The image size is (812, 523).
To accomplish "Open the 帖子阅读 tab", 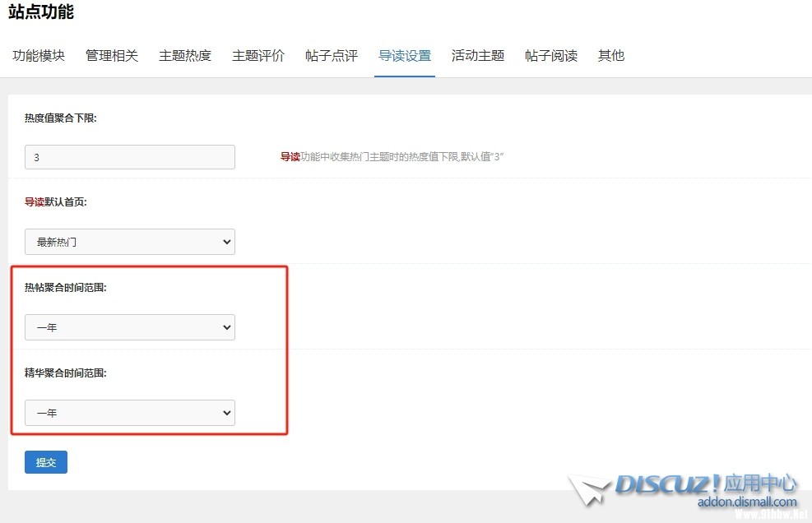I will pos(551,56).
